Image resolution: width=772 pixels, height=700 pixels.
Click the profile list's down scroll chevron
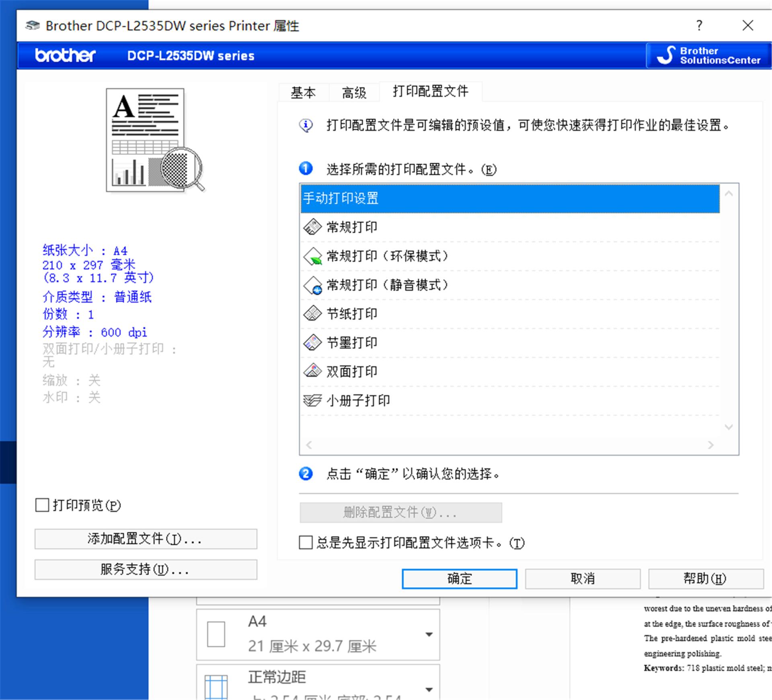729,428
